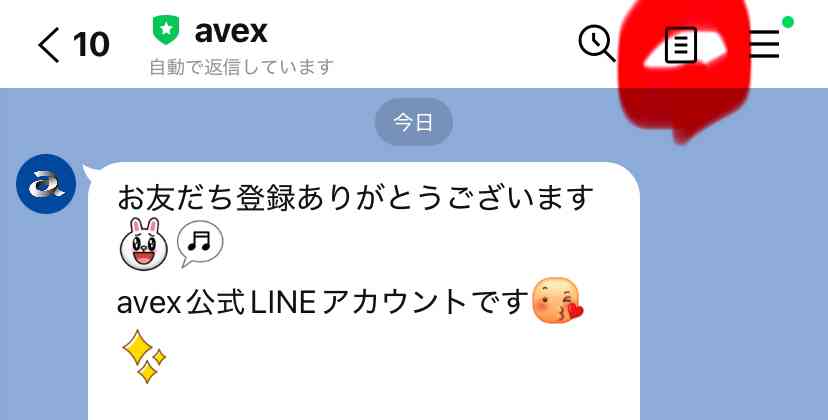Tap the 今日 date label
Screen dimensions: 828x420
point(413,122)
